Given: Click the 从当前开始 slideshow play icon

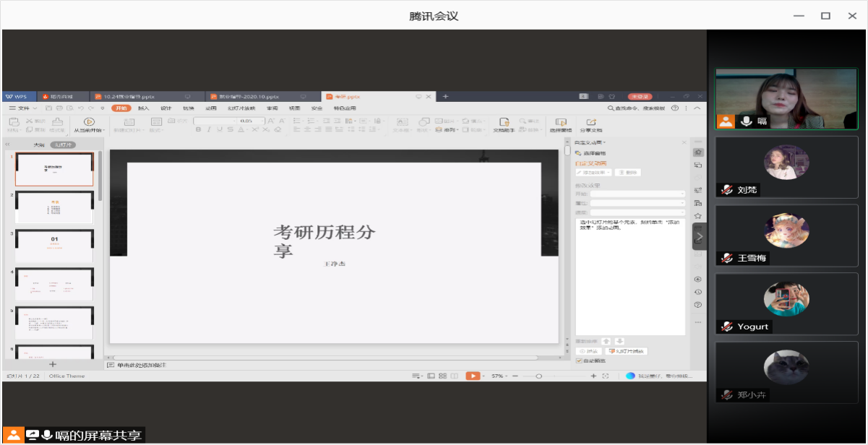Looking at the screenshot, I should click(x=89, y=121).
